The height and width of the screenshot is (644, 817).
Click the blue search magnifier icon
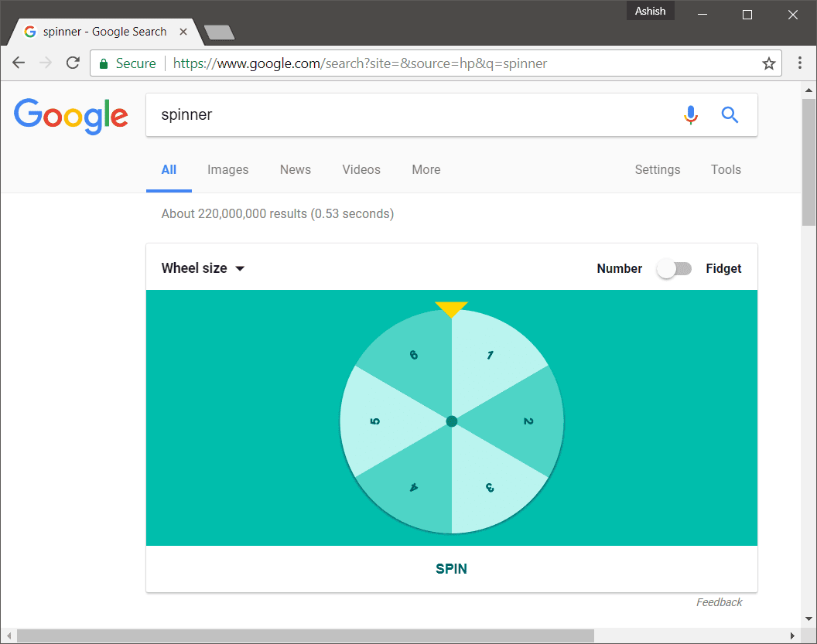pyautogui.click(x=730, y=114)
